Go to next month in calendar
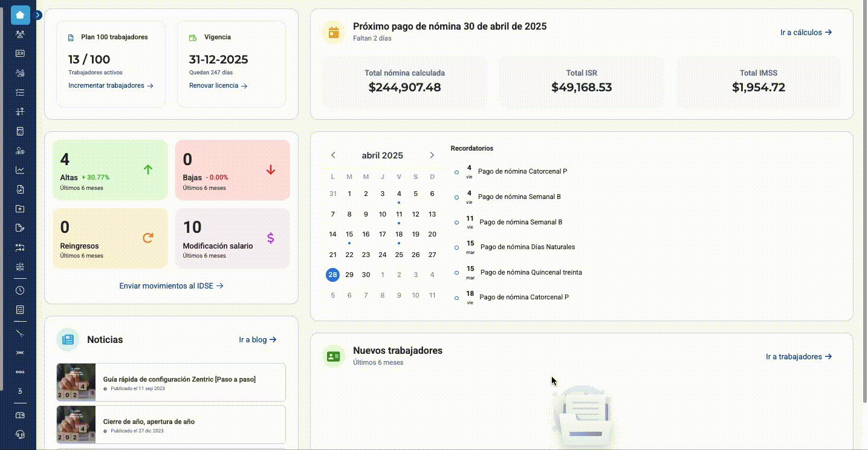 (x=432, y=155)
